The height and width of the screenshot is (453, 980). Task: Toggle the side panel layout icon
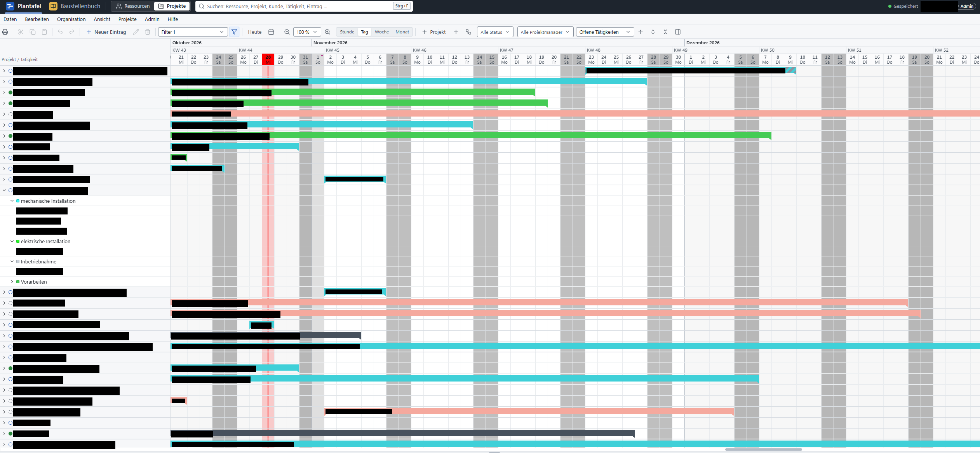coord(678,32)
